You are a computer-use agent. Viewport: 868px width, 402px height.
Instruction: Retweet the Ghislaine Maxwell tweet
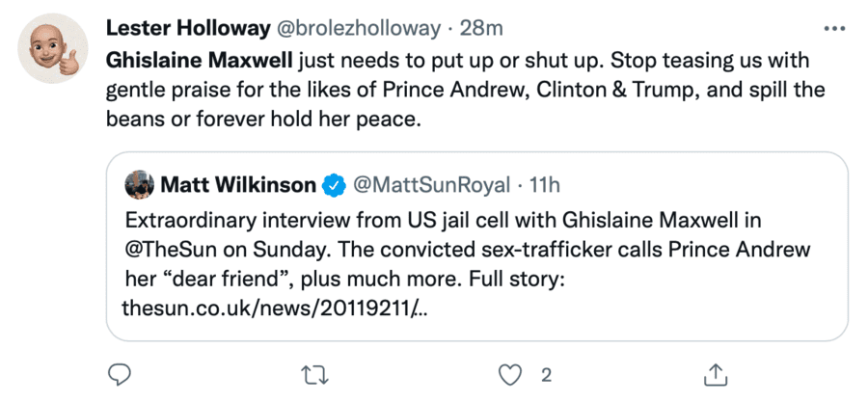[x=312, y=373]
